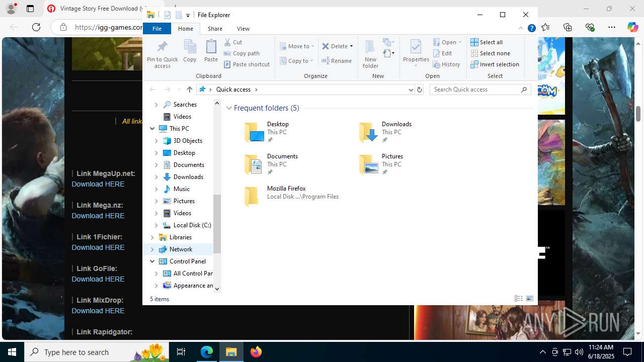
Task: Open Quick Access Toolbar customize dropdown
Action: pos(188,16)
